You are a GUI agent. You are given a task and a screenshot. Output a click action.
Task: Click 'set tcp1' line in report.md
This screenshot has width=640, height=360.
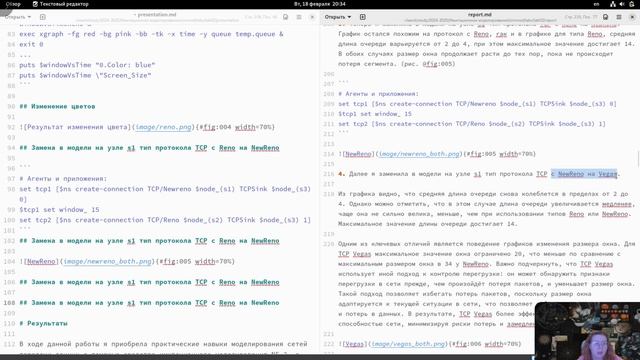(477, 104)
